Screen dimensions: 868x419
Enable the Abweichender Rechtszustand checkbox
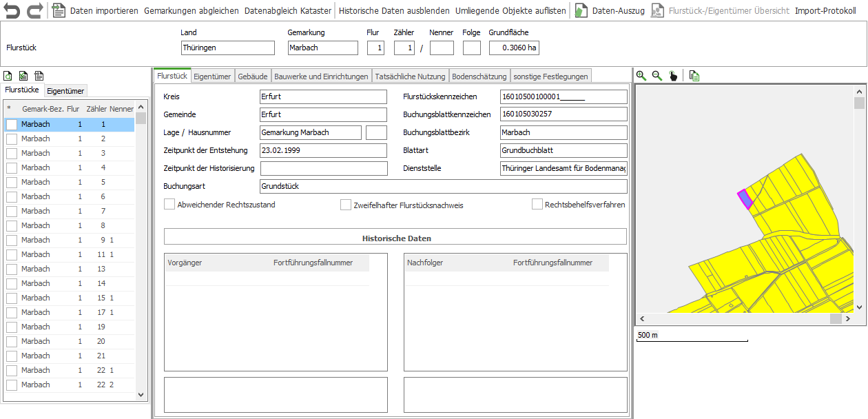tap(169, 205)
